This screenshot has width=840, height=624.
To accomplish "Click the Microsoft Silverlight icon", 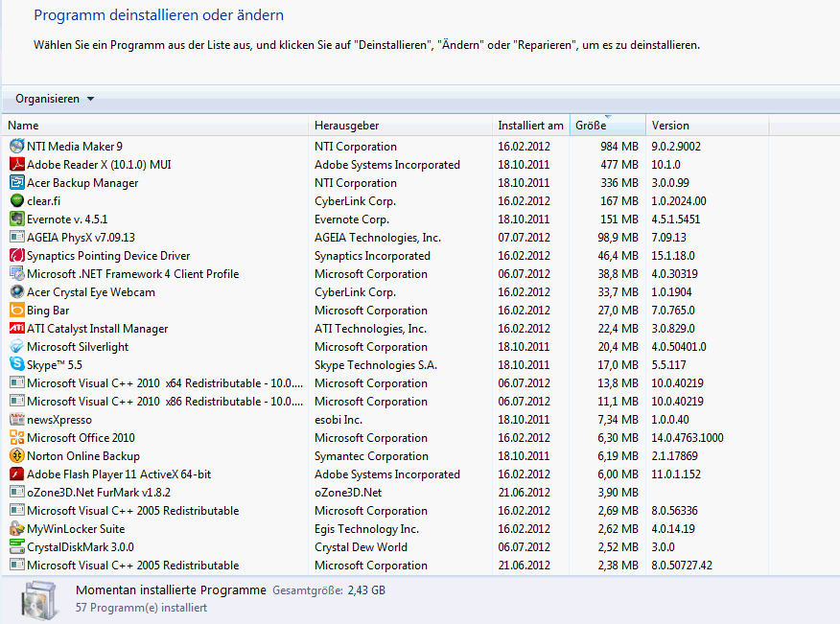I will pyautogui.click(x=17, y=347).
